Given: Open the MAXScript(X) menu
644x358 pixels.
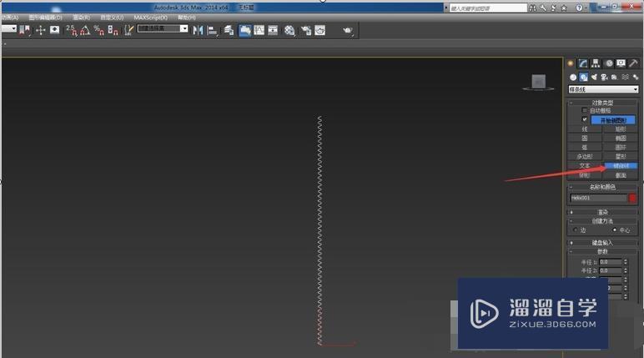Looking at the screenshot, I should click(x=150, y=18).
